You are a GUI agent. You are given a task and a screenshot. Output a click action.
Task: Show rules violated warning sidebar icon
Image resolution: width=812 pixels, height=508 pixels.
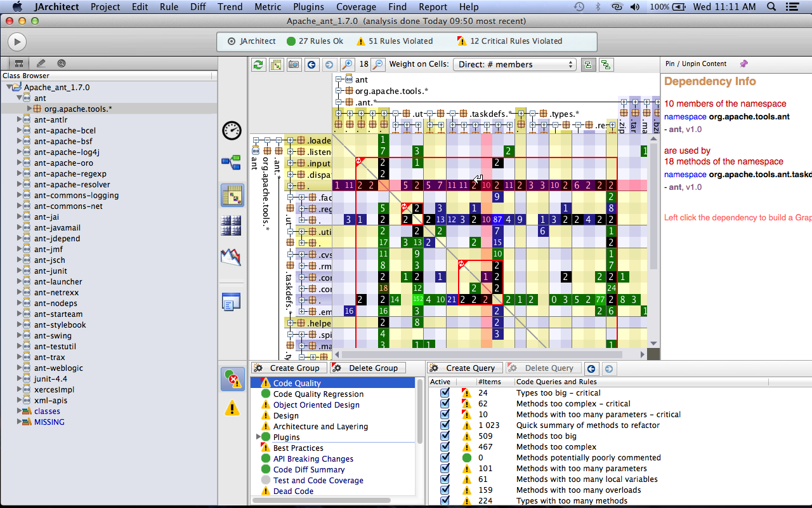(x=232, y=408)
